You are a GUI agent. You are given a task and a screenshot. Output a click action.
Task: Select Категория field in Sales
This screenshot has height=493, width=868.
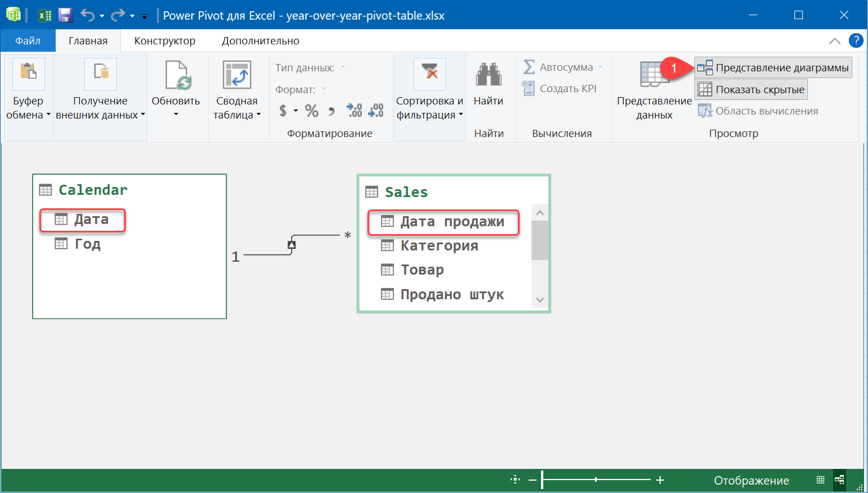pos(430,245)
